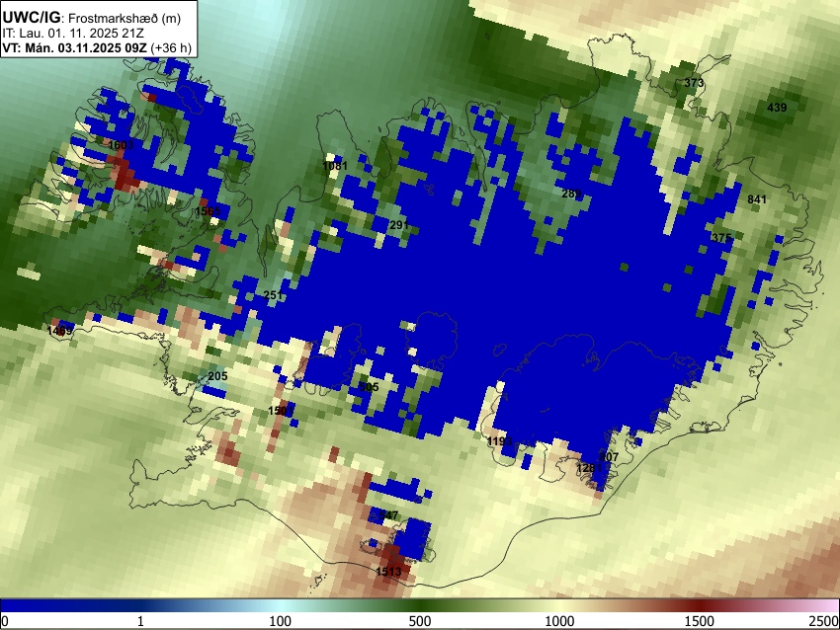Click the 1469 value label
This screenshot has width=840, height=630.
pos(60,331)
